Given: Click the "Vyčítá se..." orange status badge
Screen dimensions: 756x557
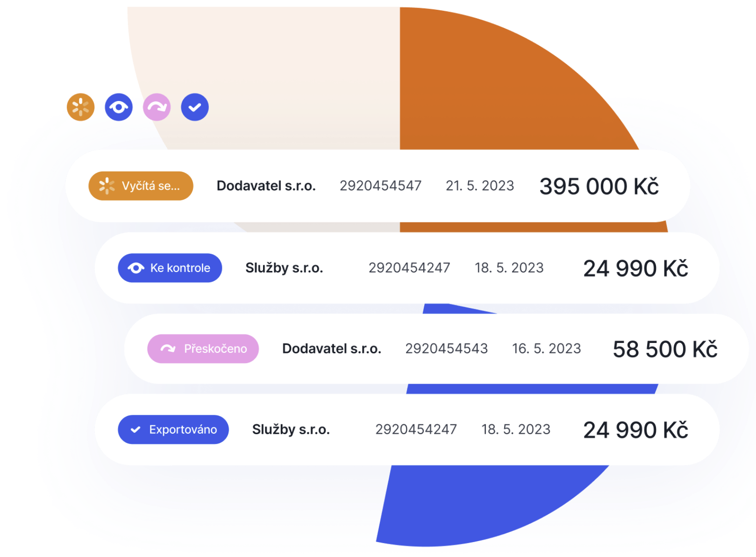Looking at the screenshot, I should (x=141, y=186).
